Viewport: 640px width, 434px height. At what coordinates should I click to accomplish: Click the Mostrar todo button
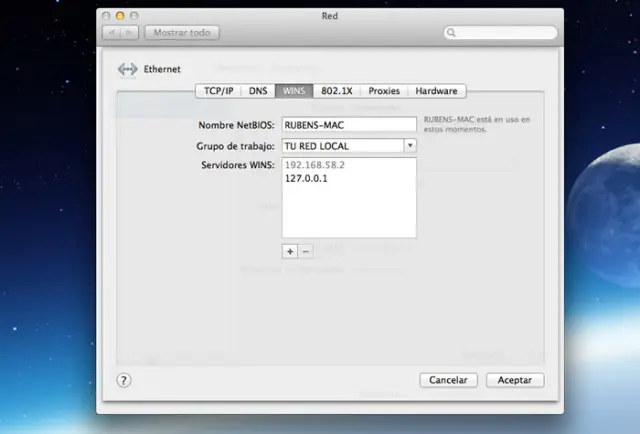[x=182, y=33]
